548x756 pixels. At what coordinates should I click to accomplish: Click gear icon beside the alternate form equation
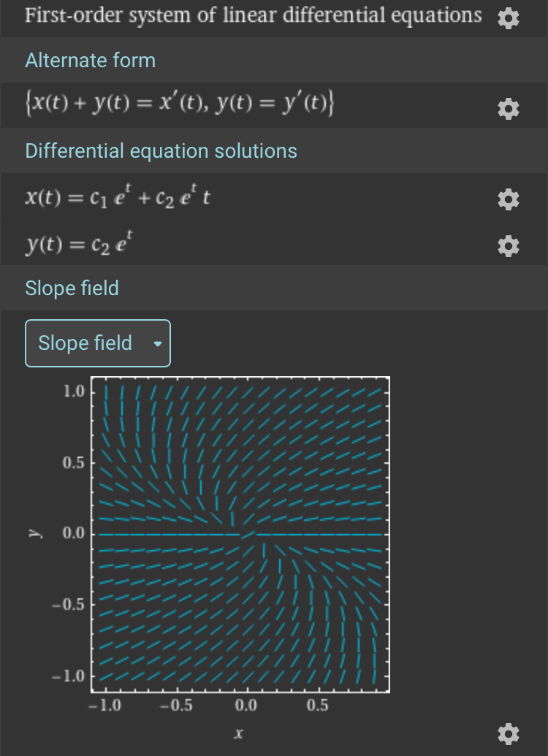(x=508, y=110)
